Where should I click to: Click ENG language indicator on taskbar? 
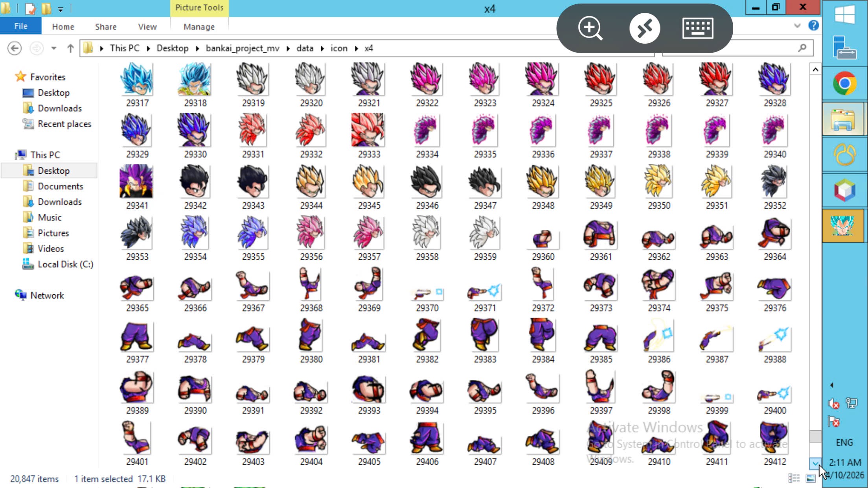tap(844, 442)
